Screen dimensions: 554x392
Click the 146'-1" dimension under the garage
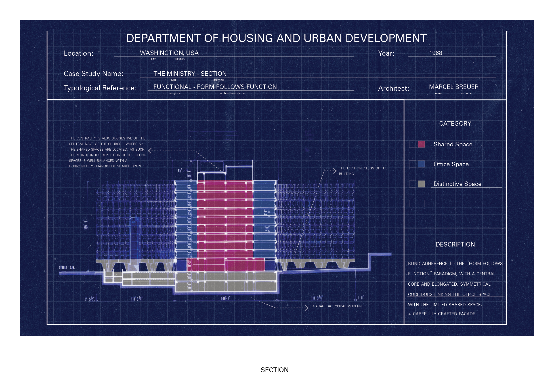click(225, 299)
